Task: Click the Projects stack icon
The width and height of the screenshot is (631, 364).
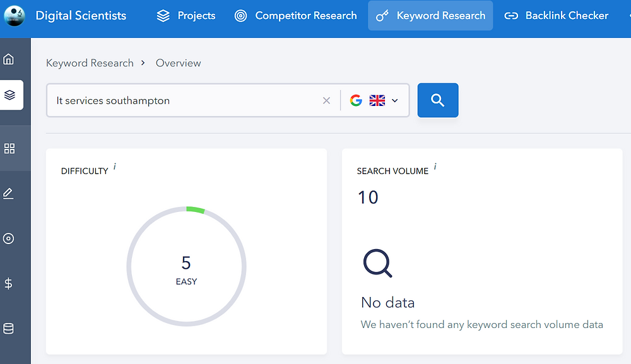Action: [163, 16]
